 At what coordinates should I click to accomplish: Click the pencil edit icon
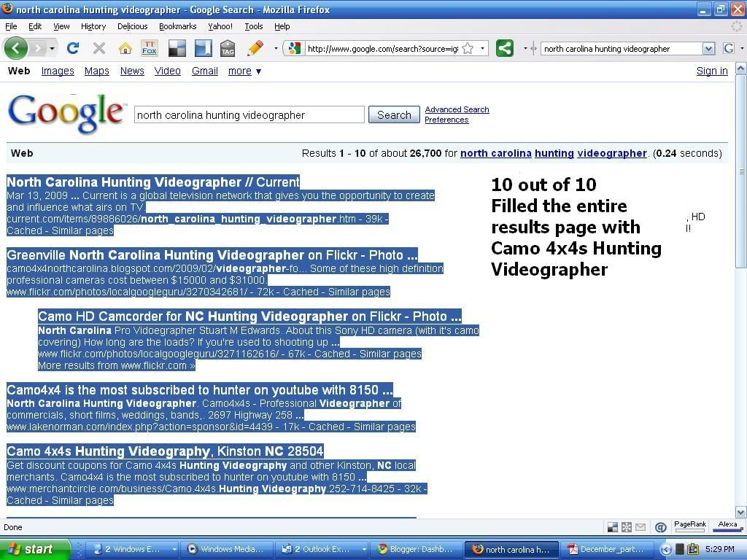point(255,48)
